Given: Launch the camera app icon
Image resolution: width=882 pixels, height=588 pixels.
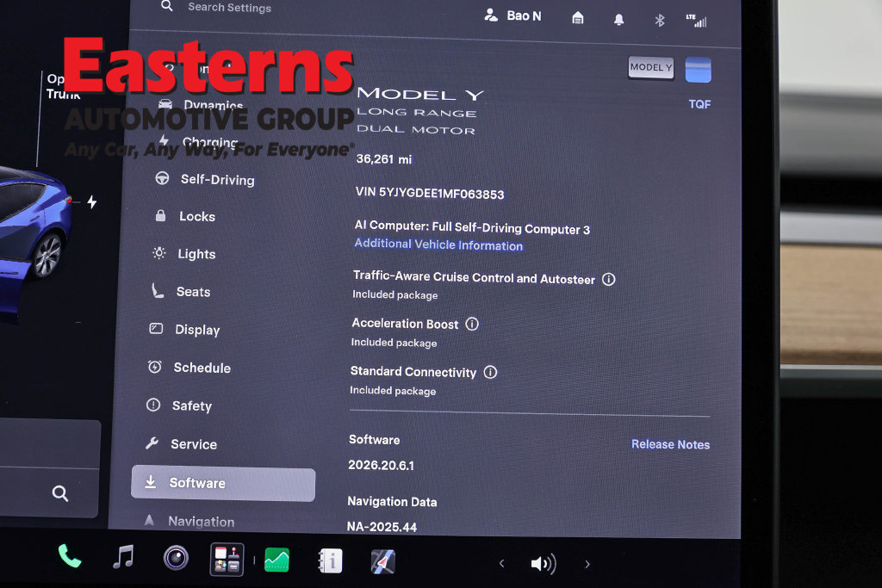Looking at the screenshot, I should 176,558.
